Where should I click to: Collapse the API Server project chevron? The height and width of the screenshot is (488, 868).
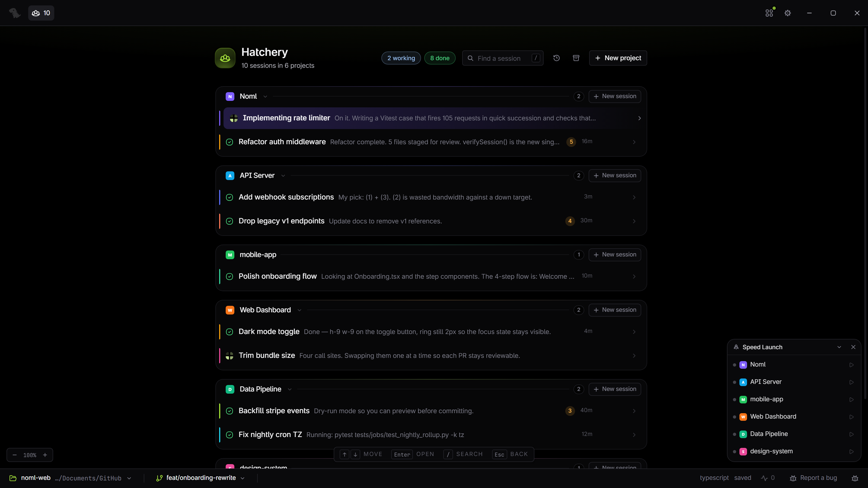283,176
